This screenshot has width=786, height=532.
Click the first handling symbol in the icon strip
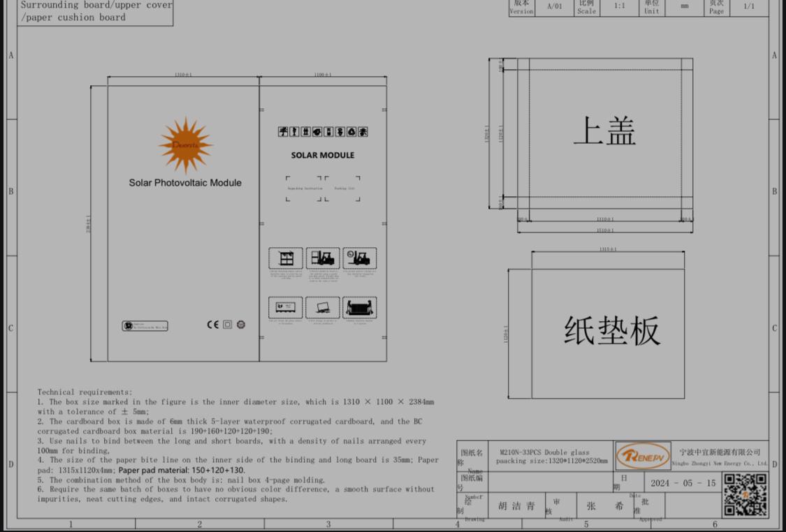(283, 131)
